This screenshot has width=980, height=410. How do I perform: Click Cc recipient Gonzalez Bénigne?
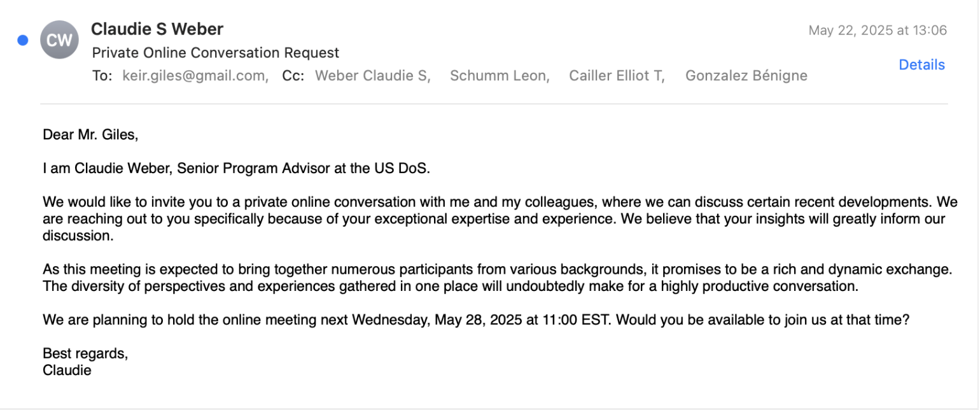[746, 76]
